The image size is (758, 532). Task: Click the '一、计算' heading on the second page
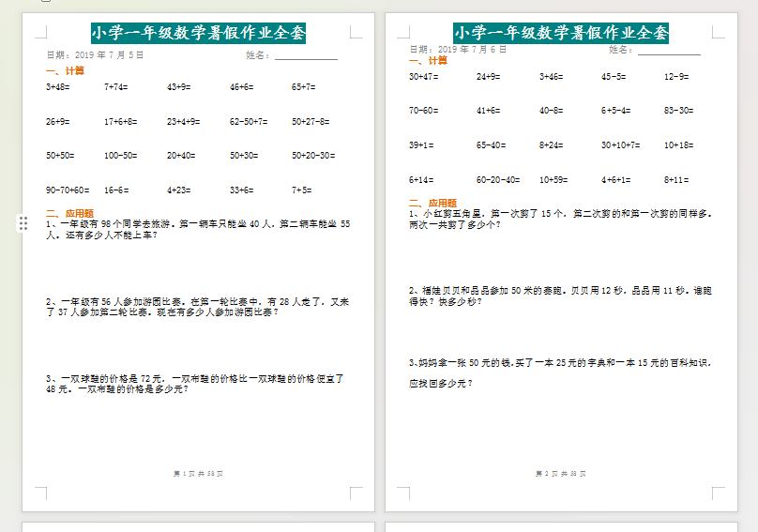click(x=428, y=60)
